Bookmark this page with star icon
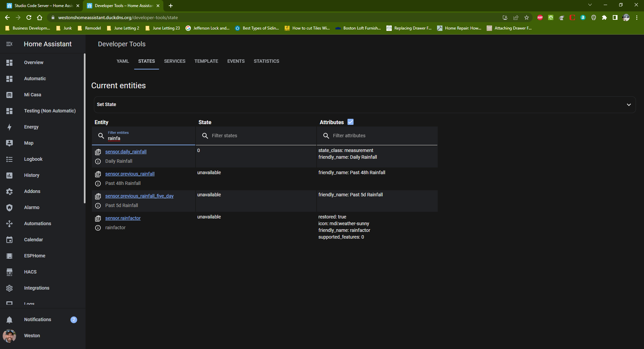Image resolution: width=644 pixels, height=349 pixels. pyautogui.click(x=527, y=17)
